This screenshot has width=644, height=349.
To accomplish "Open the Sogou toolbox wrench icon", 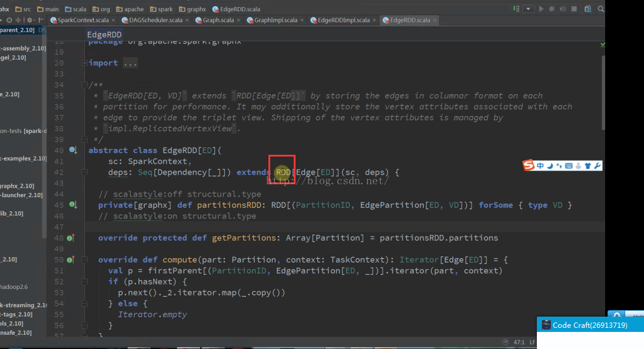I will tap(597, 166).
